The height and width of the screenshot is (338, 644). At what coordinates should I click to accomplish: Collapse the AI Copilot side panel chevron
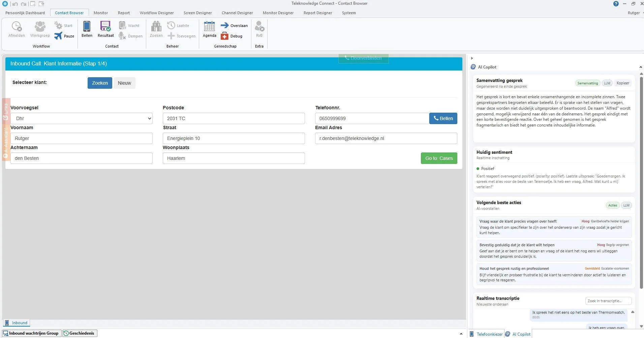pos(472,58)
